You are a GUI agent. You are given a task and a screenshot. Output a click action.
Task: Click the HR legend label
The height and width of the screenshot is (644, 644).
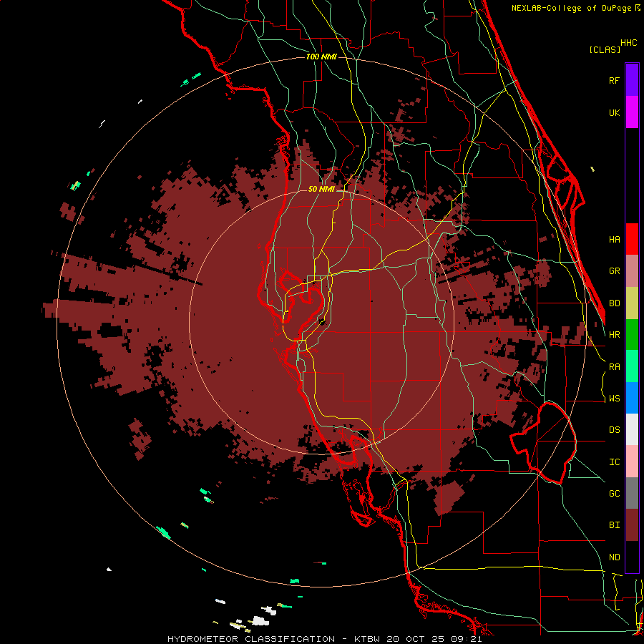[x=614, y=335]
